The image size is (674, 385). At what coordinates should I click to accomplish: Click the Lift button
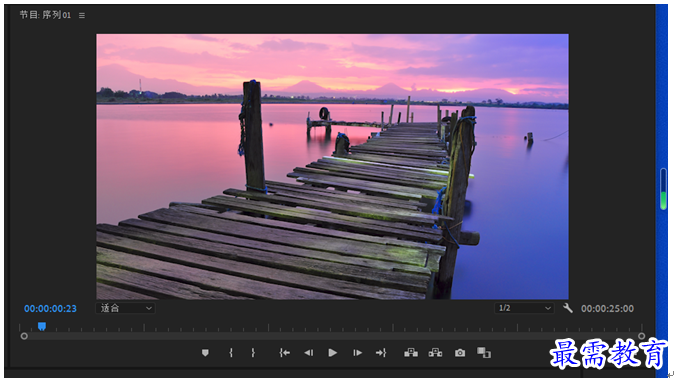click(411, 353)
